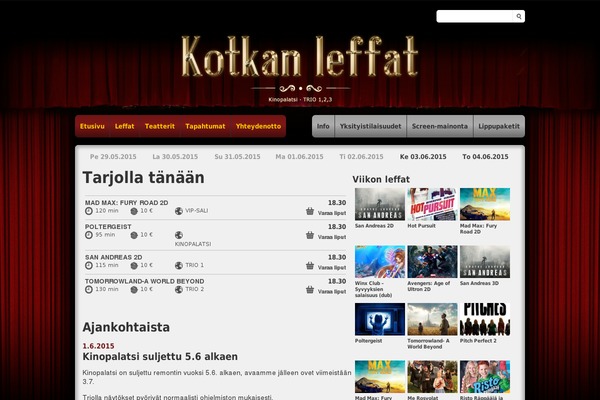Click price coin icon in Tomorrowland row
Screen dimensions: 600x400
[134, 290]
